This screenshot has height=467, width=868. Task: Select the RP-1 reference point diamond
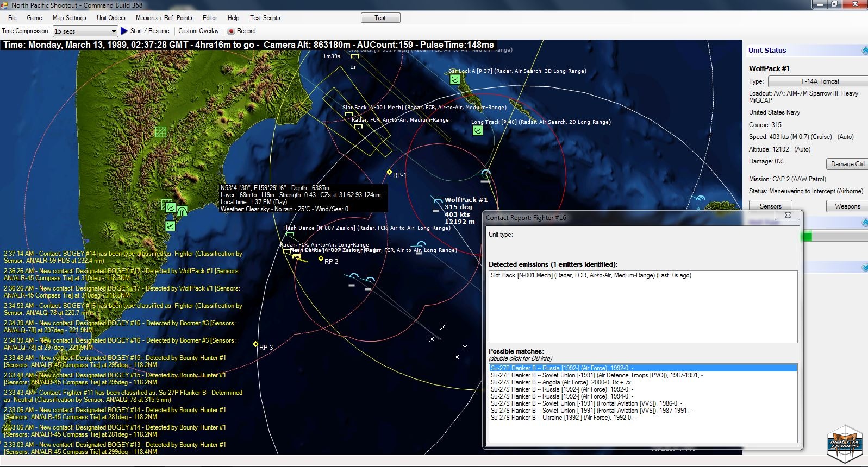389,172
